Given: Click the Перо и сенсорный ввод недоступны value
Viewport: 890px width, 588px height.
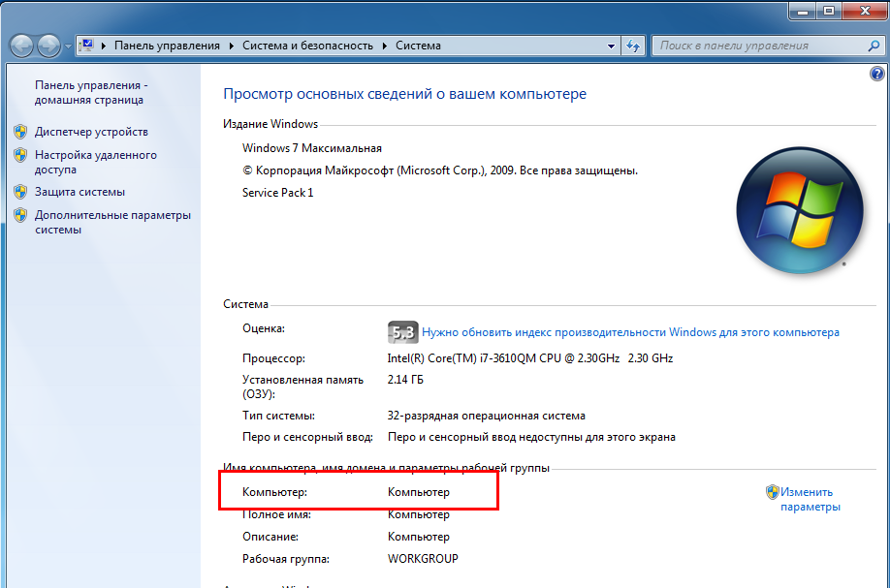Looking at the screenshot, I should [x=531, y=437].
